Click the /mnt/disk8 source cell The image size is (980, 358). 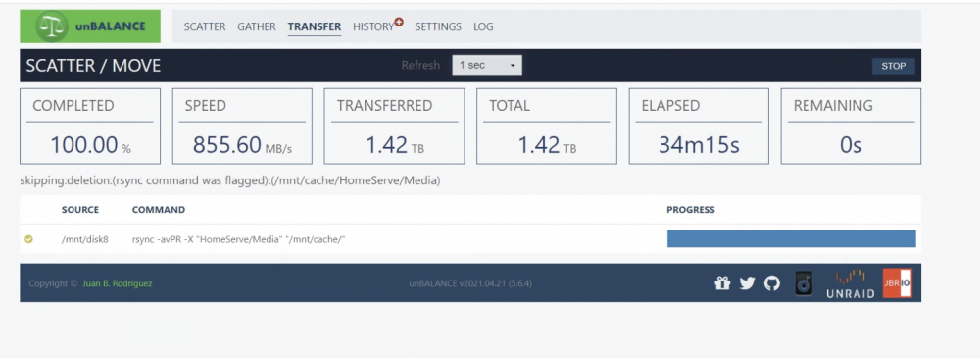click(x=85, y=239)
